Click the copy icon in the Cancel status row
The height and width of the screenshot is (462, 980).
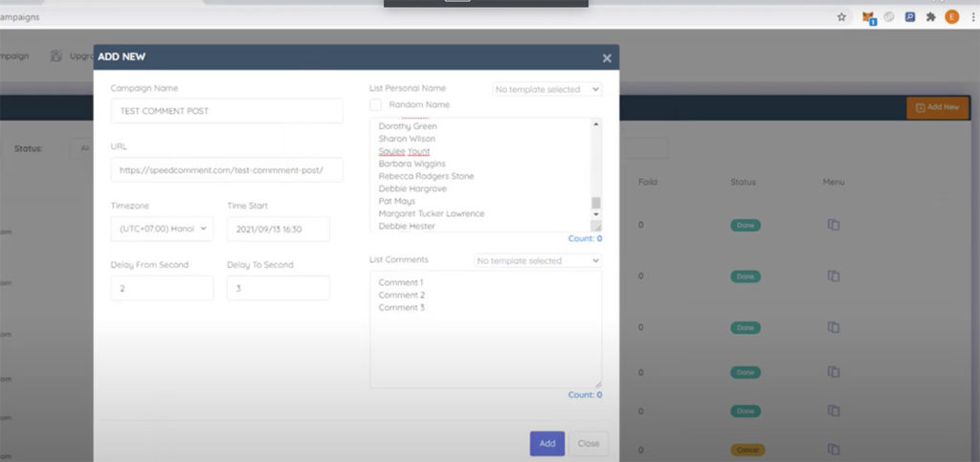[x=834, y=450]
